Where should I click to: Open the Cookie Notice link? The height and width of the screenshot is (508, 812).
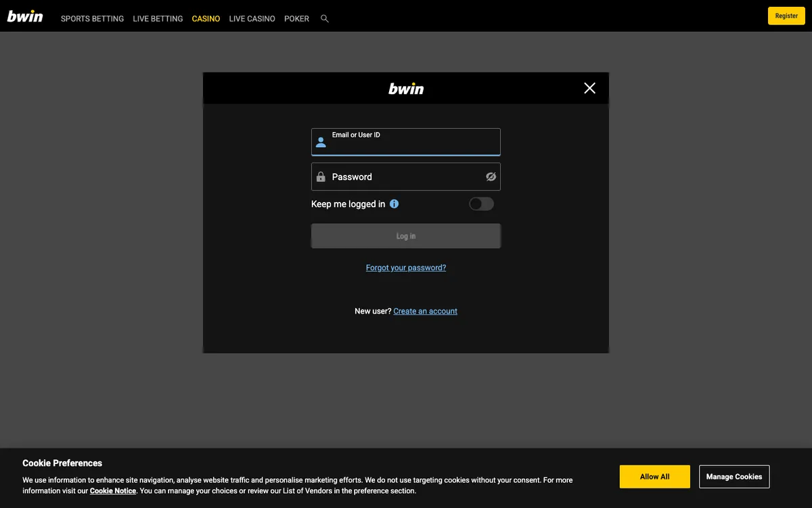[x=113, y=490]
